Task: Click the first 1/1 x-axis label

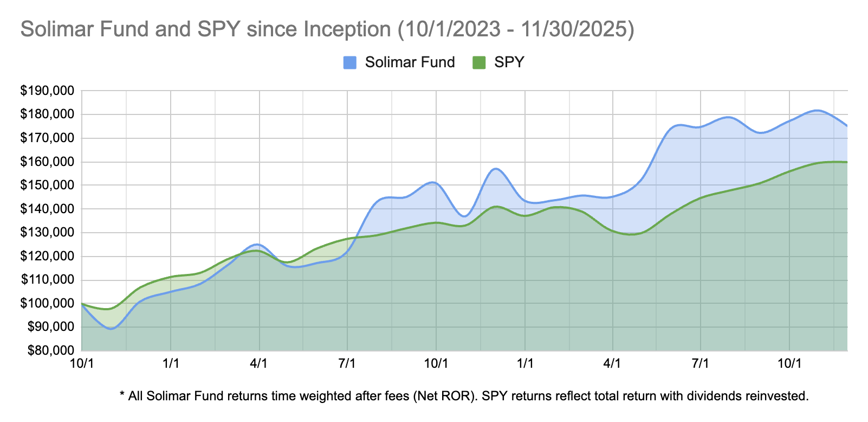Action: 171,363
